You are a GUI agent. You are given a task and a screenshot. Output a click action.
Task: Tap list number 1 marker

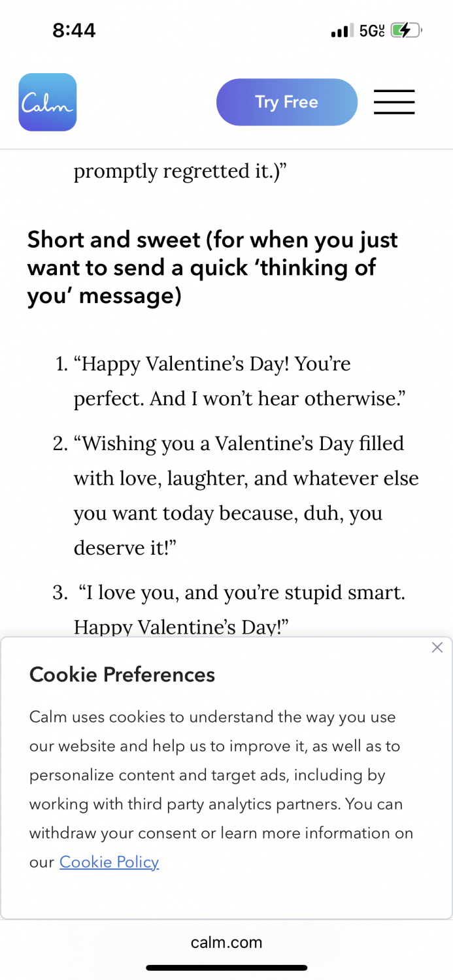tap(61, 365)
